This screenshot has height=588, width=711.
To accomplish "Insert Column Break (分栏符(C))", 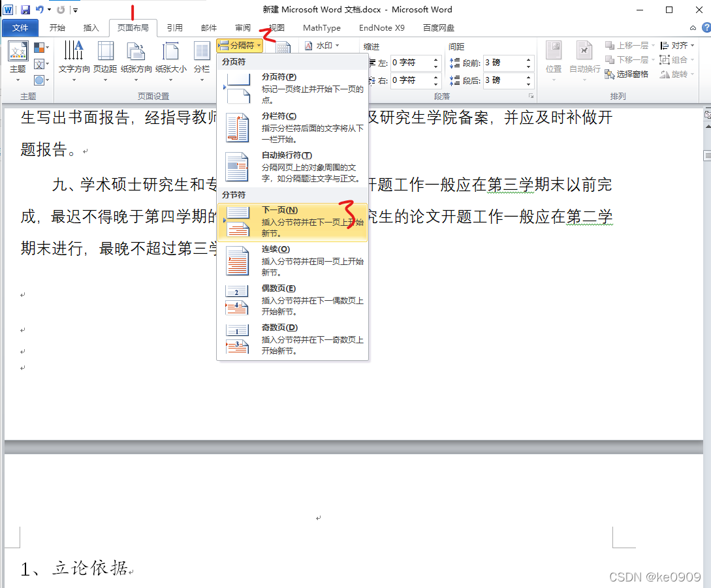I will pyautogui.click(x=292, y=127).
